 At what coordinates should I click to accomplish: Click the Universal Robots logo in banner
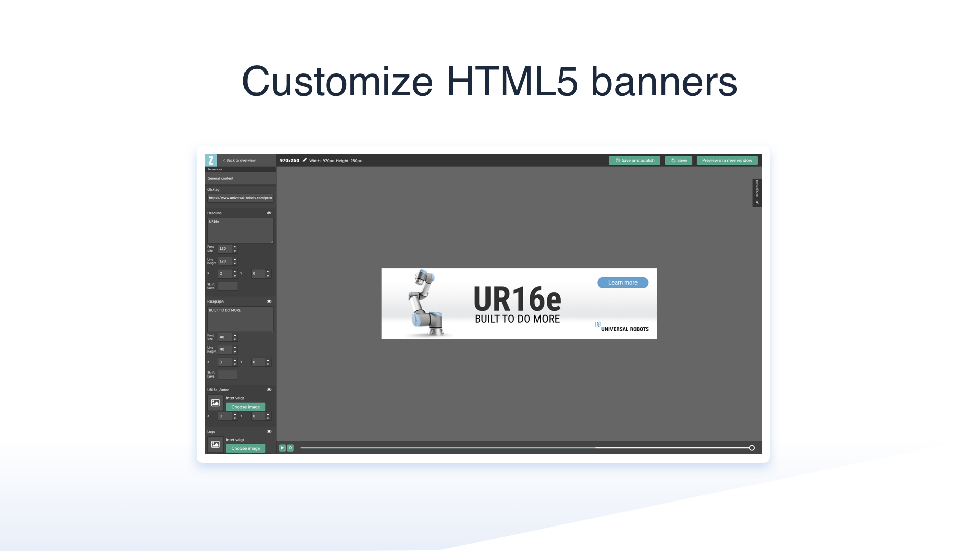coord(622,327)
